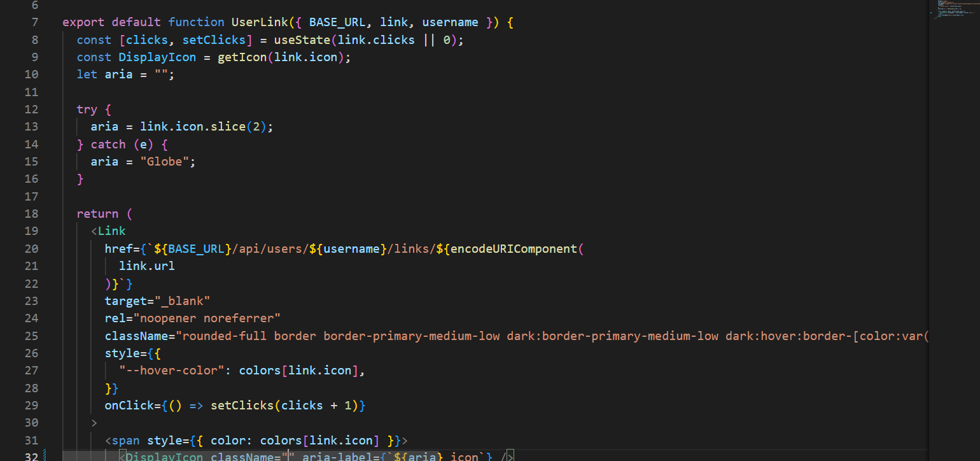Click the useState call on line 8
This screenshot has height=461, width=980.
302,39
